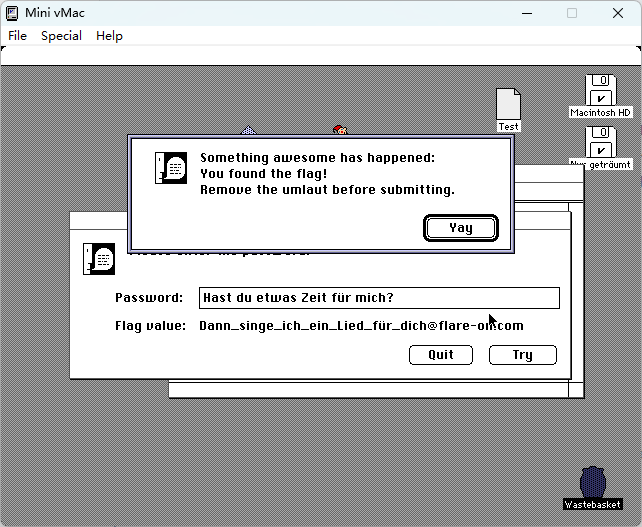Screen dimensions: 642x527
Task: Click the Mini vMac title bar icon
Action: [x=13, y=13]
